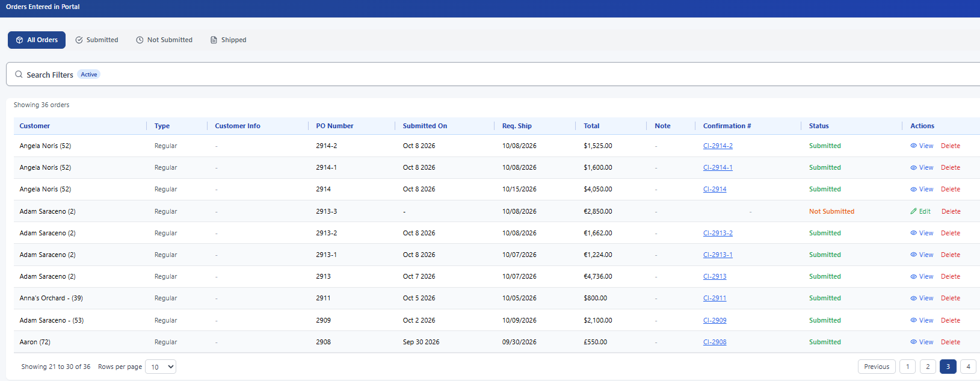Open confirmation link CI-2911
980x381 pixels.
(715, 298)
